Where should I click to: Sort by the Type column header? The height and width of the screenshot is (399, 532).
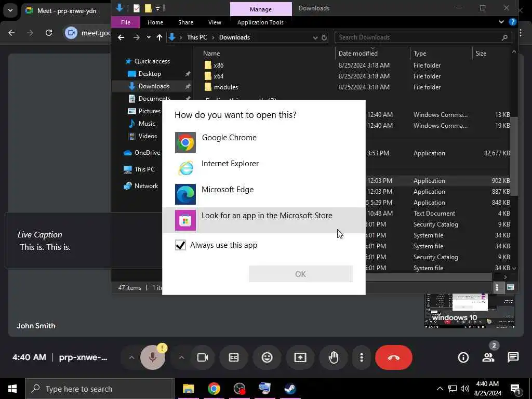pyautogui.click(x=420, y=54)
